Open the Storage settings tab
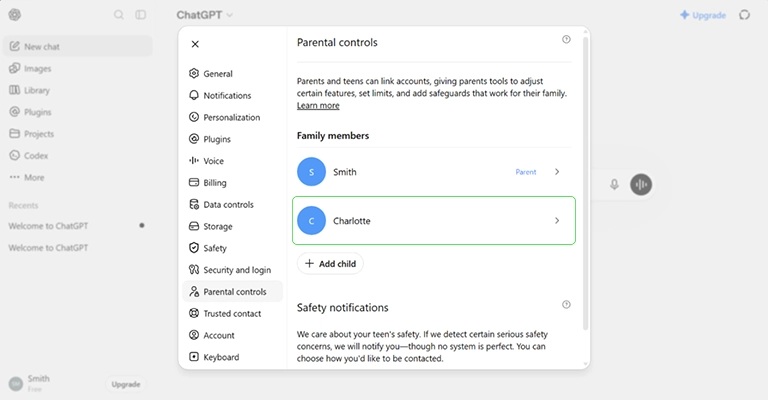 point(232,226)
